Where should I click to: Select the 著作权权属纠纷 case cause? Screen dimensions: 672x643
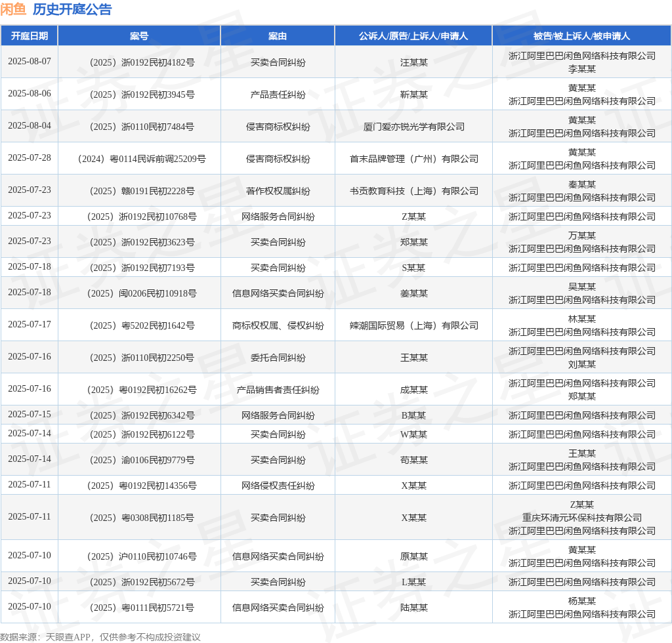[x=278, y=191]
